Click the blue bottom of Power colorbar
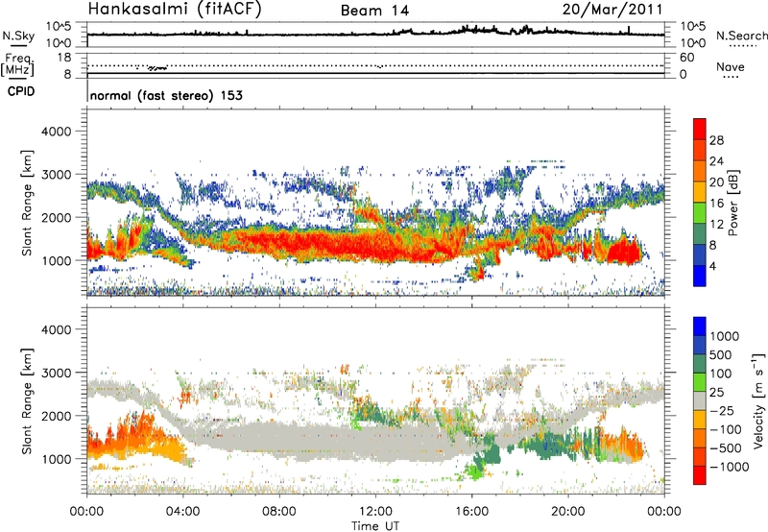The width and height of the screenshot is (768, 532). (x=700, y=276)
